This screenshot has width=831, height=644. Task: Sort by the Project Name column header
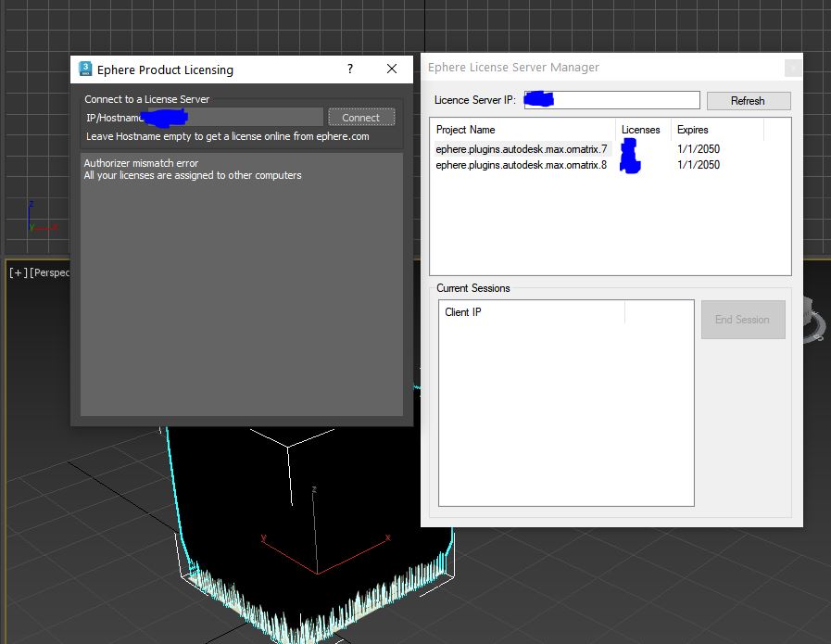[522, 130]
